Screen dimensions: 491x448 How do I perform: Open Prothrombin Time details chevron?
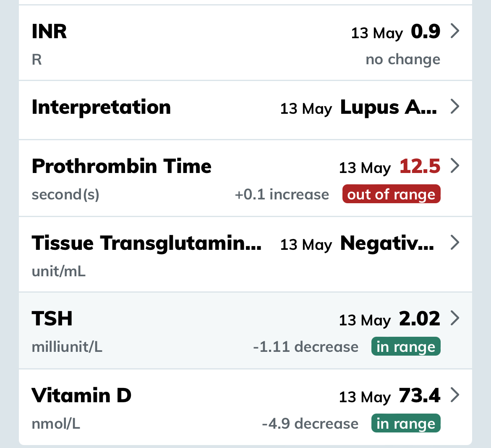pos(455,166)
